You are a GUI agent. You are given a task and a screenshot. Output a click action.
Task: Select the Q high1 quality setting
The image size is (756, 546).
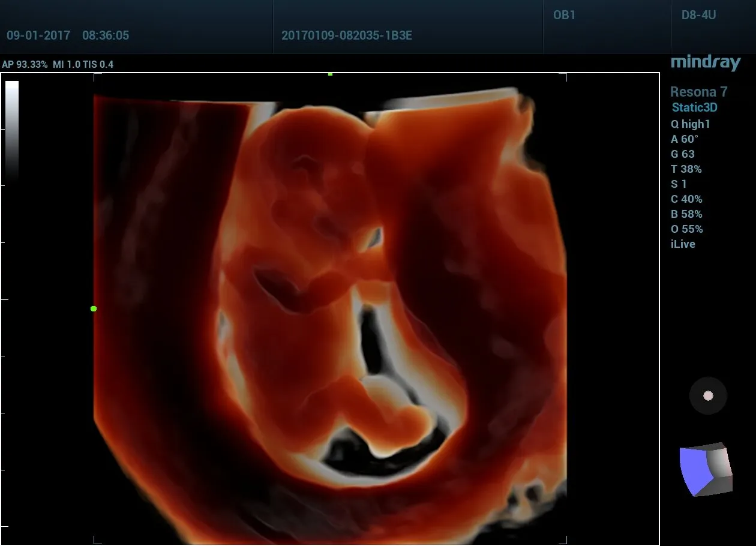[690, 124]
